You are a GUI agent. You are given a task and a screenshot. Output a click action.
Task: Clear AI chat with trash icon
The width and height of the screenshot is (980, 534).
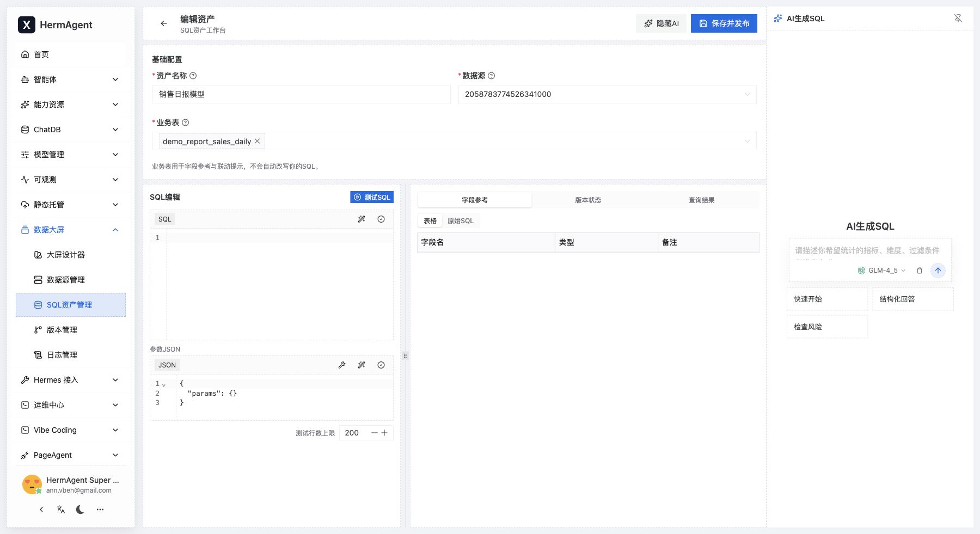920,271
